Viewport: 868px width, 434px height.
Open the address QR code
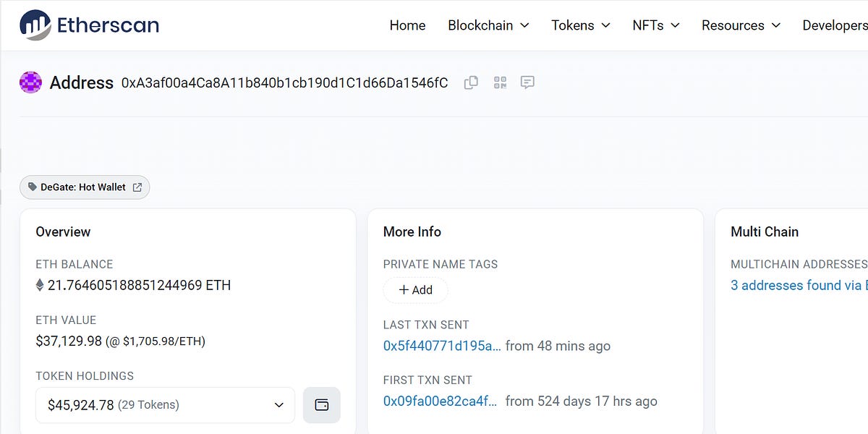pos(499,82)
